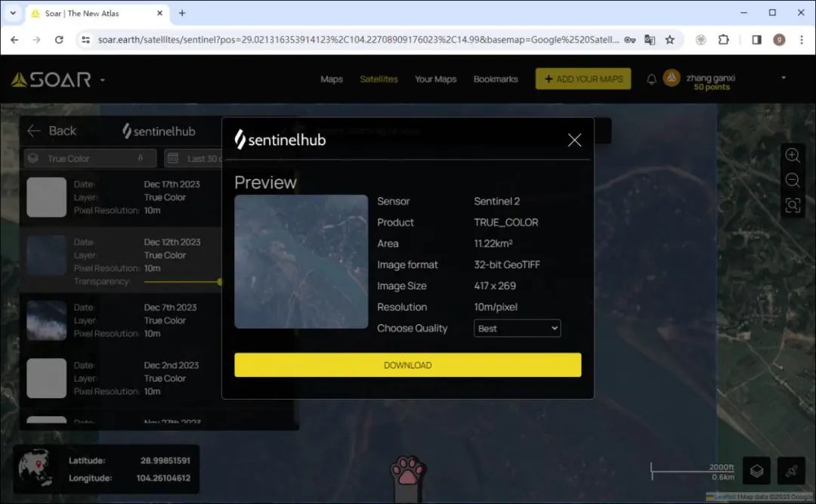Click the preview satellite image thumbnail
The image size is (816, 504).
click(x=301, y=261)
